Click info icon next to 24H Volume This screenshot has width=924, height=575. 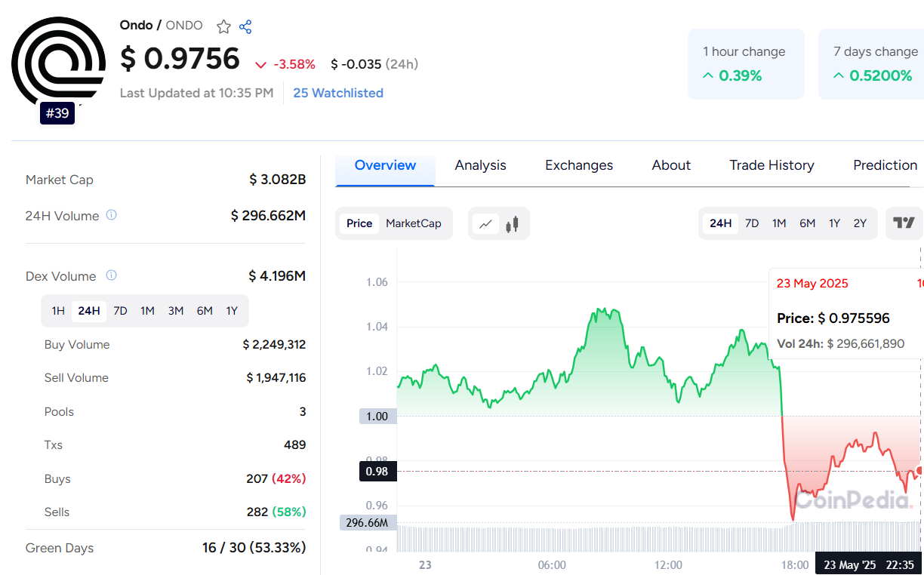pos(111,215)
